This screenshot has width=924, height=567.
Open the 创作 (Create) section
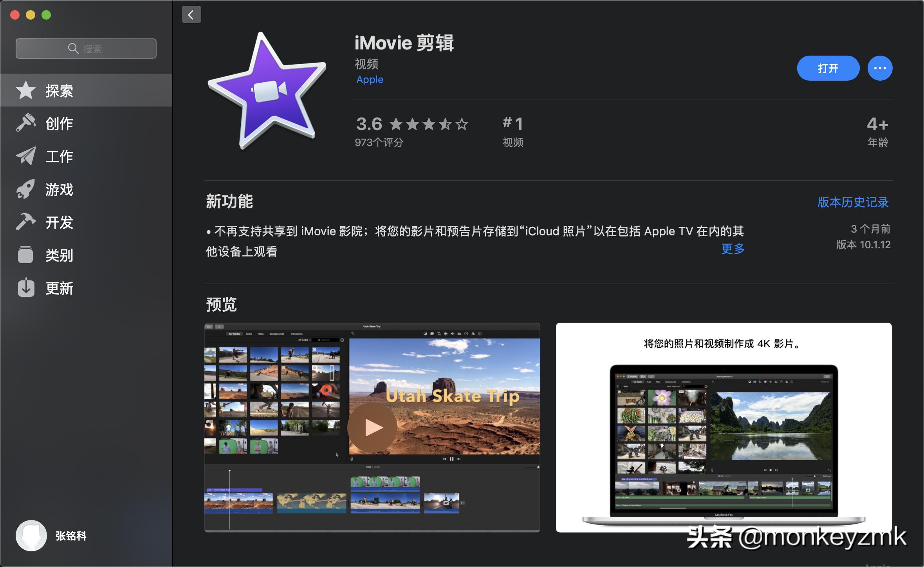(25, 123)
